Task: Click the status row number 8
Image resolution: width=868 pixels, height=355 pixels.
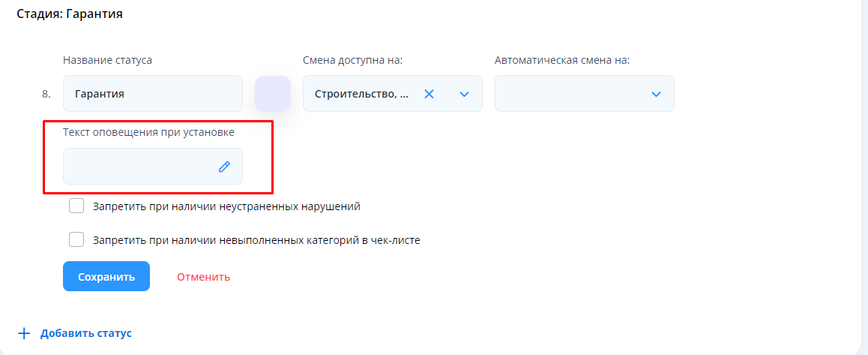Action: (46, 95)
